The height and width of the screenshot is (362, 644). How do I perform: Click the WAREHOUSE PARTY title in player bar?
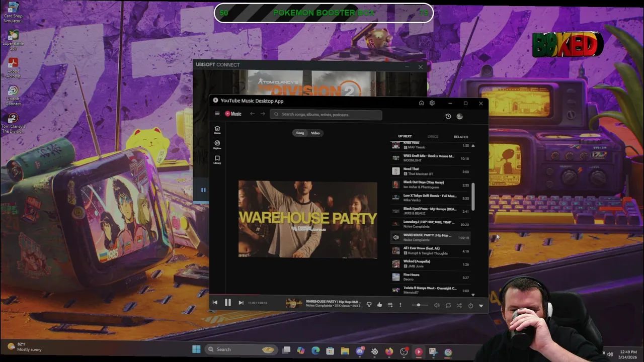coord(333,301)
